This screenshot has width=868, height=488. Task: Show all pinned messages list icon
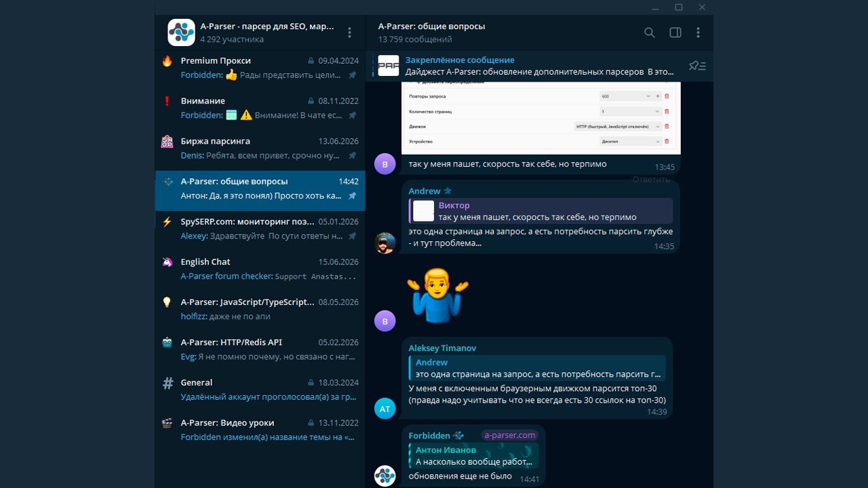pos(697,66)
